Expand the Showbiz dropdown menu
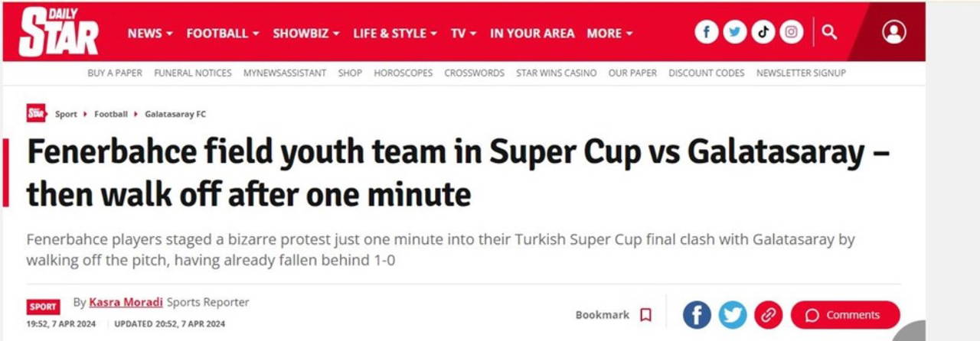Image resolution: width=980 pixels, height=341 pixels. (x=306, y=34)
